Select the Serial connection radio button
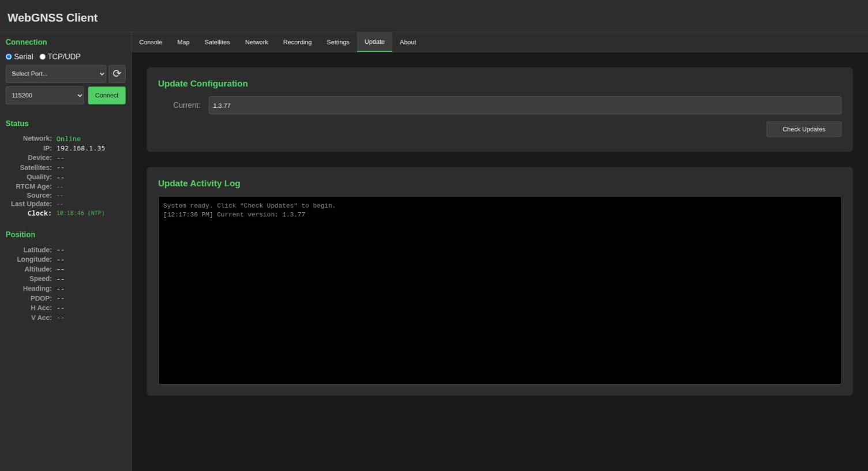 tap(9, 56)
